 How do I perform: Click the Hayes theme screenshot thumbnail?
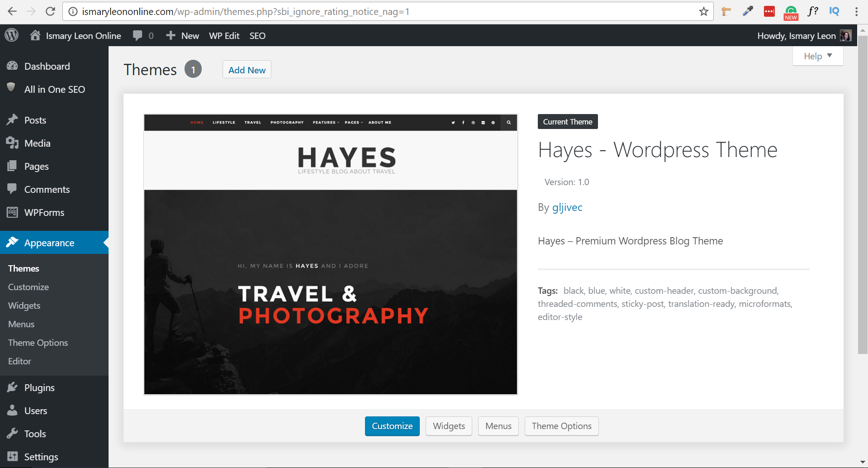(x=331, y=254)
